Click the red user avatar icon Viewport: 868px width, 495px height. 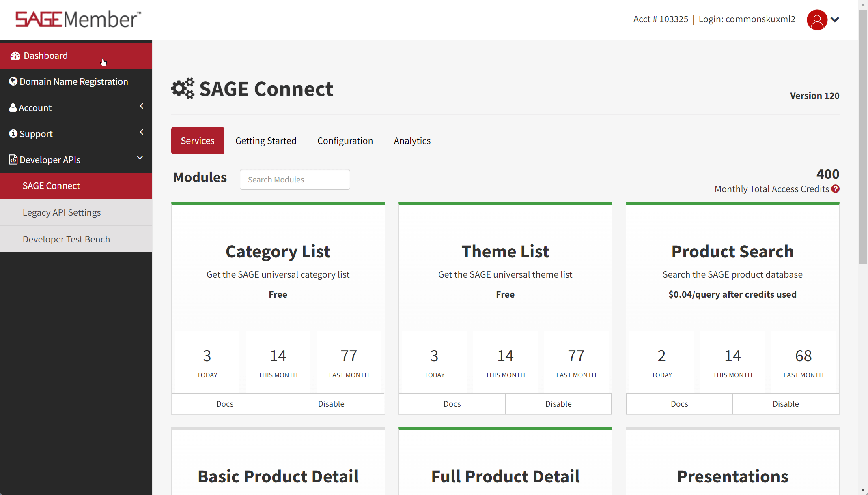pyautogui.click(x=816, y=19)
